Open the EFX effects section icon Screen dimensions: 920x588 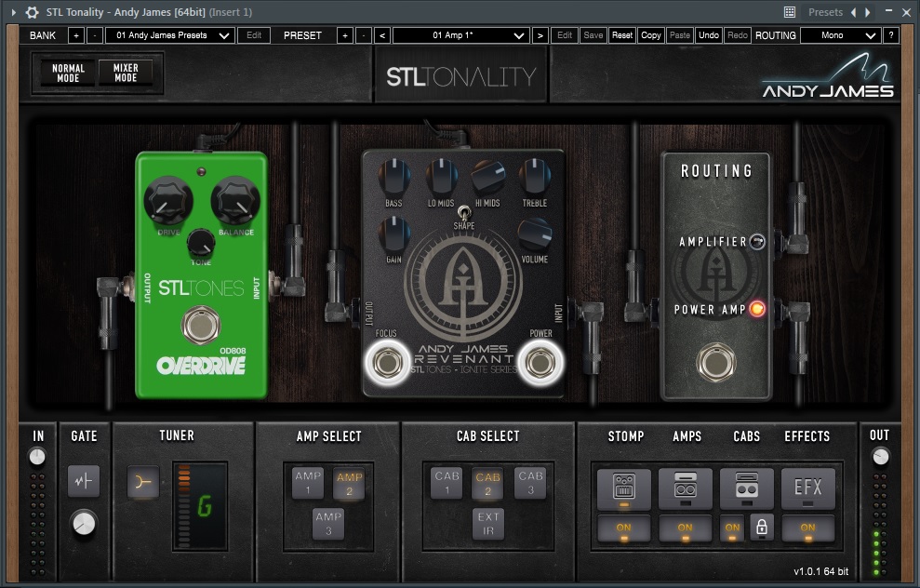tap(808, 488)
